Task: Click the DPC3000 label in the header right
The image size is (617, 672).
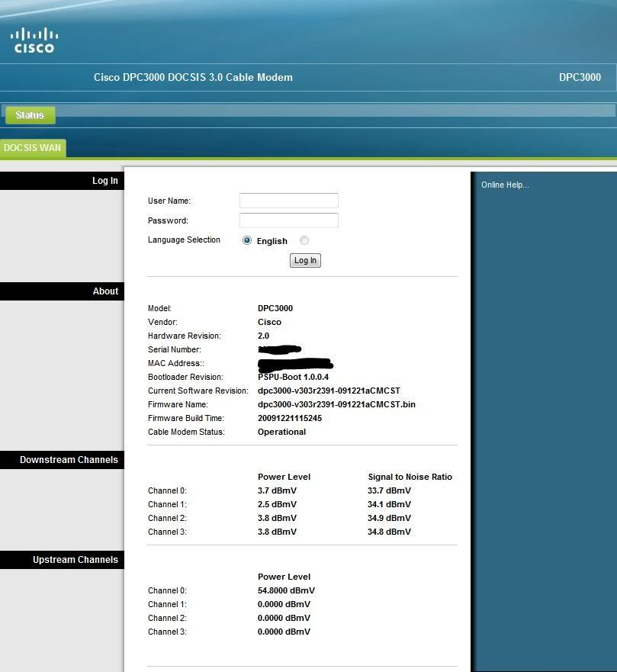Action: [x=580, y=77]
